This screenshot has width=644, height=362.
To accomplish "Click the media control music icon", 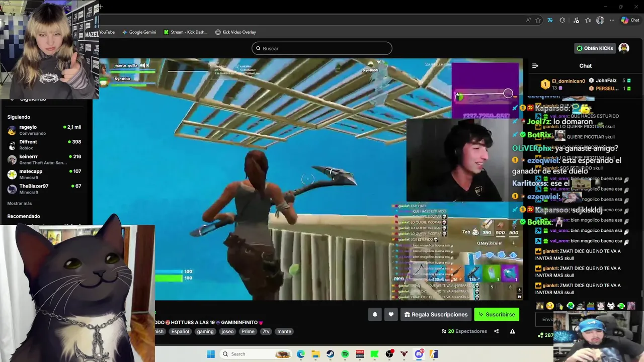I will tap(576, 20).
